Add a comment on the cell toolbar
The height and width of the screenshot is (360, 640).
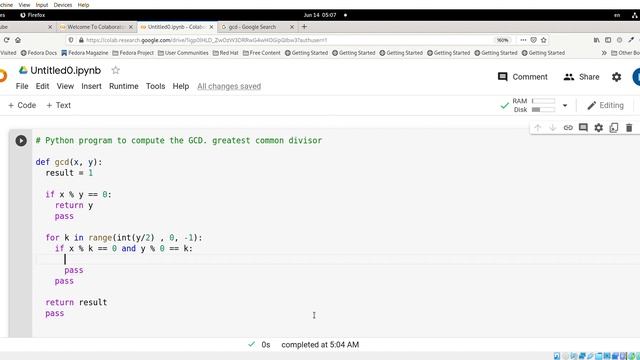(583, 128)
